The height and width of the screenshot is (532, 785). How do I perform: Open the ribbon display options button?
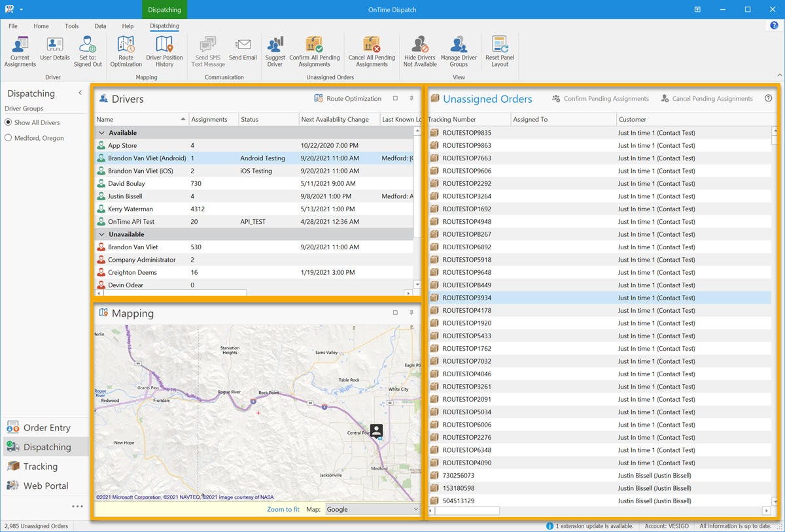tap(698, 10)
